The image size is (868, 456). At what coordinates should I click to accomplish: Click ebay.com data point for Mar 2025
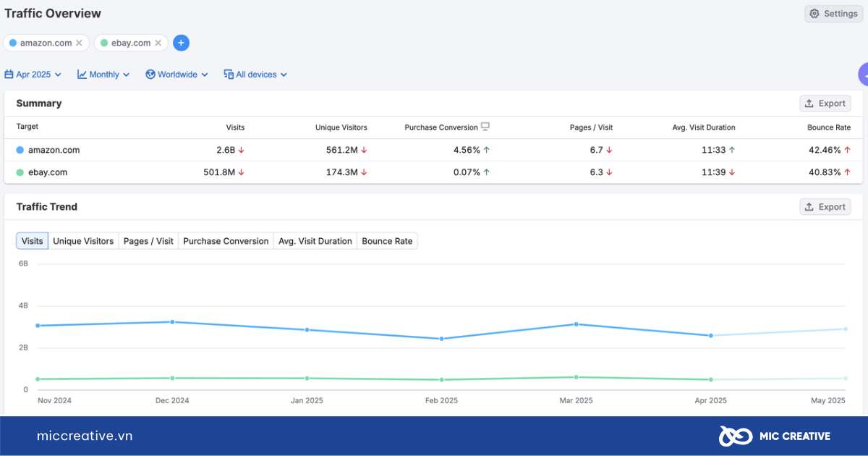point(576,377)
